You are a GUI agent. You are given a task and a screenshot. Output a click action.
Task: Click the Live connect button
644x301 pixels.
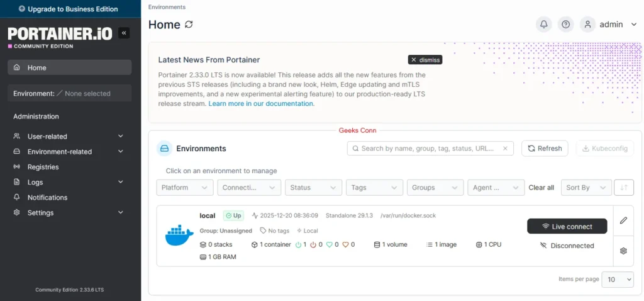click(567, 226)
